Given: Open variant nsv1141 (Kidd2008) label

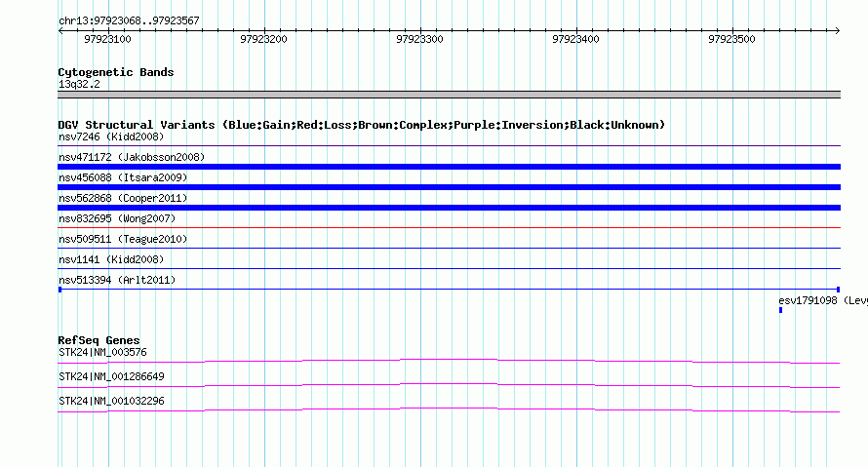Looking at the screenshot, I should (x=111, y=259).
